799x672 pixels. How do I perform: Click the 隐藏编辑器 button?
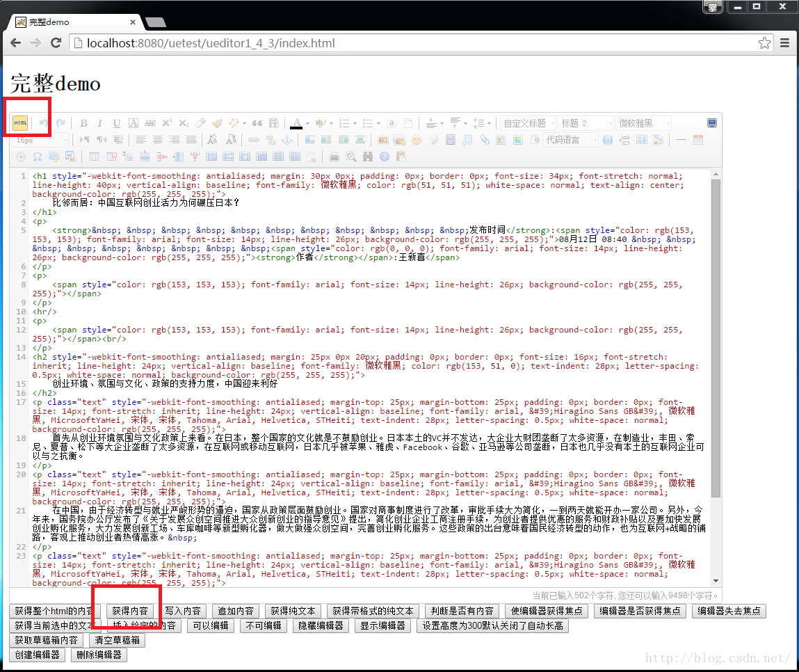[x=321, y=625]
